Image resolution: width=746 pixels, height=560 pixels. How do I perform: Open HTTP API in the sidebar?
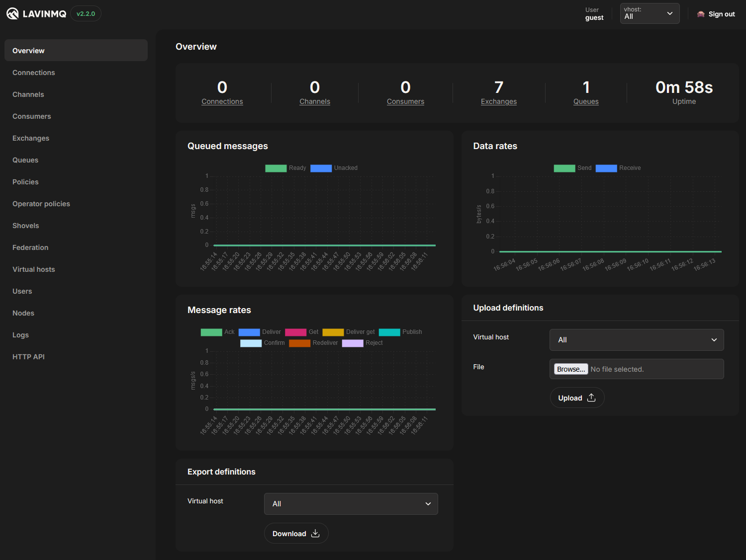coord(76,357)
